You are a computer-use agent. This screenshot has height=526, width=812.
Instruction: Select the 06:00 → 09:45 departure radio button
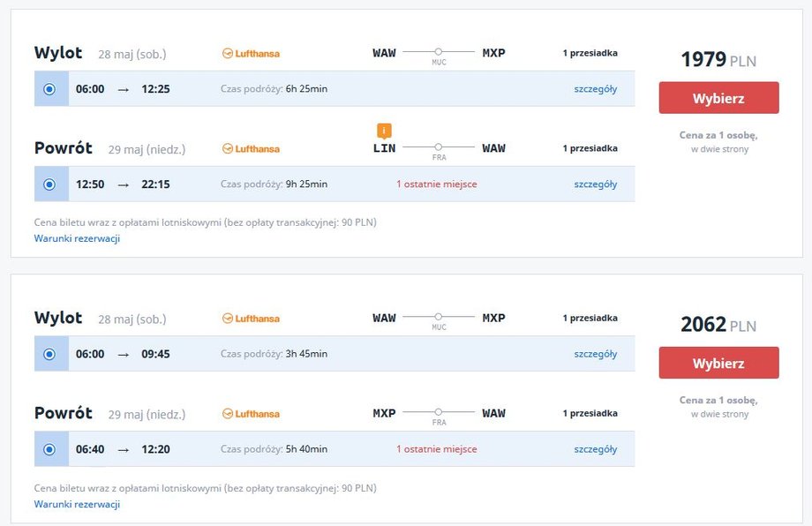tap(49, 354)
